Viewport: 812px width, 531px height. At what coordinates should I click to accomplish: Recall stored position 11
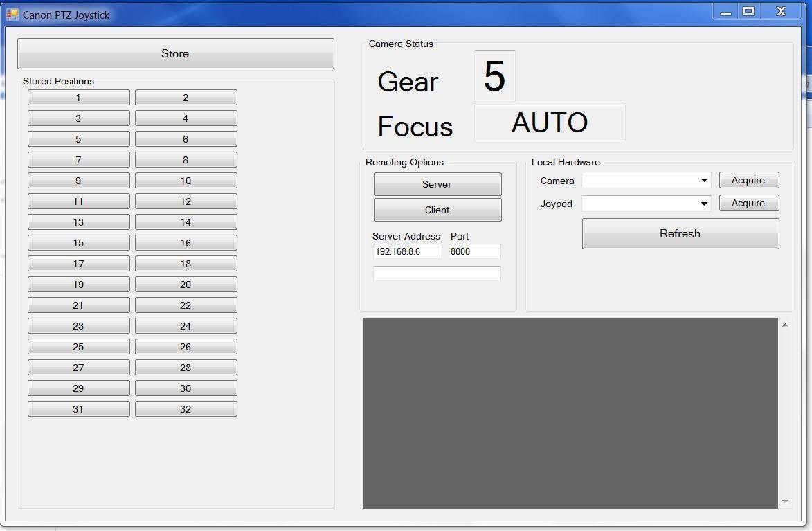point(79,201)
